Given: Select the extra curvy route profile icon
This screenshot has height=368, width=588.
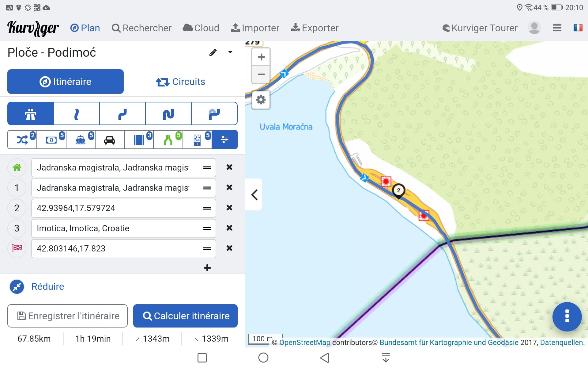Looking at the screenshot, I should click(168, 114).
